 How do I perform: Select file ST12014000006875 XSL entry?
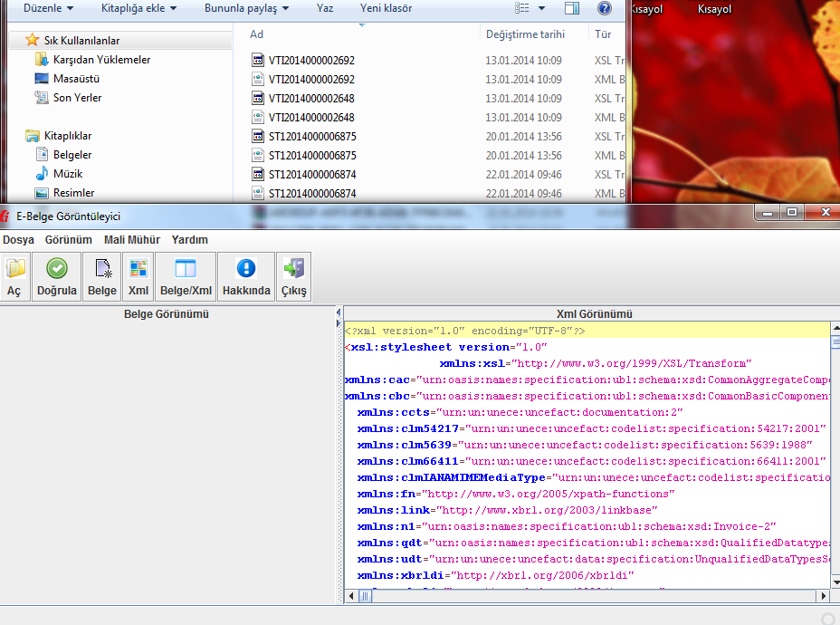(311, 137)
